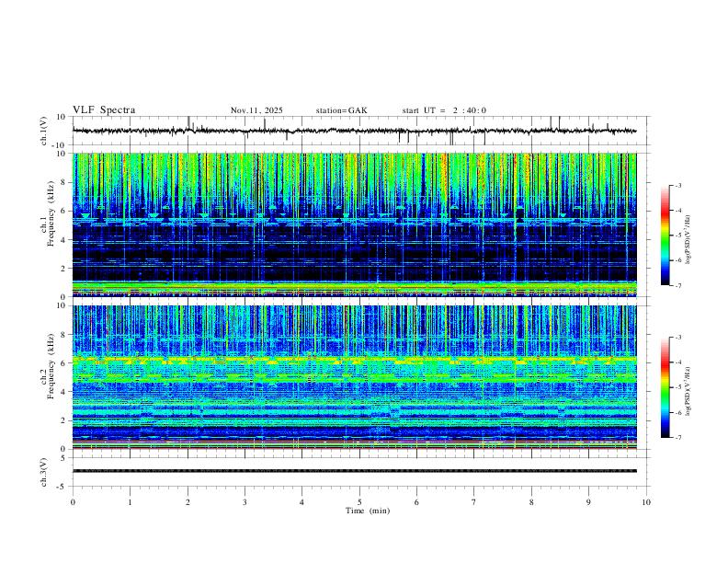The height and width of the screenshot is (563, 728).
Task: Click the log(PSD) label of ch.2 colorbar
Action: [688, 391]
